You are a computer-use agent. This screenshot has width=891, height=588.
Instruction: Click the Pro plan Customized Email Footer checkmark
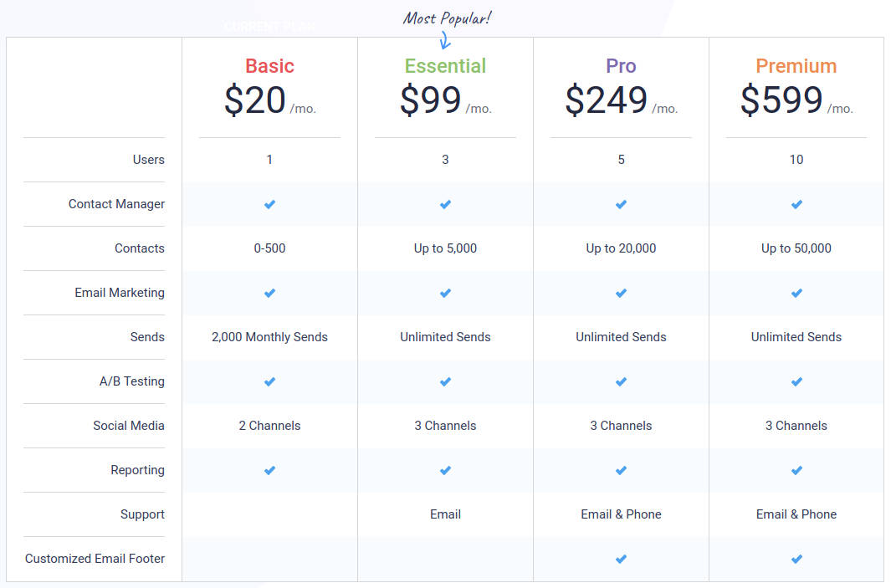(621, 559)
